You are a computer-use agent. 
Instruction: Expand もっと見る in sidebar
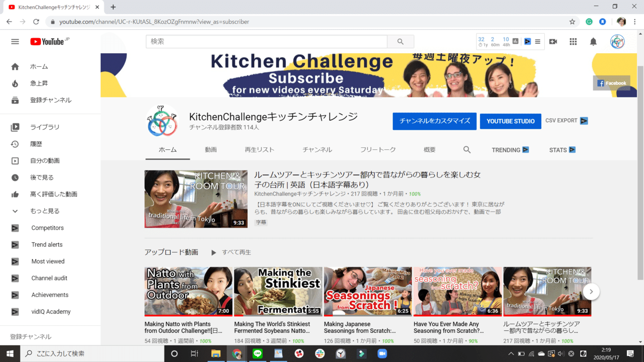[x=50, y=211]
